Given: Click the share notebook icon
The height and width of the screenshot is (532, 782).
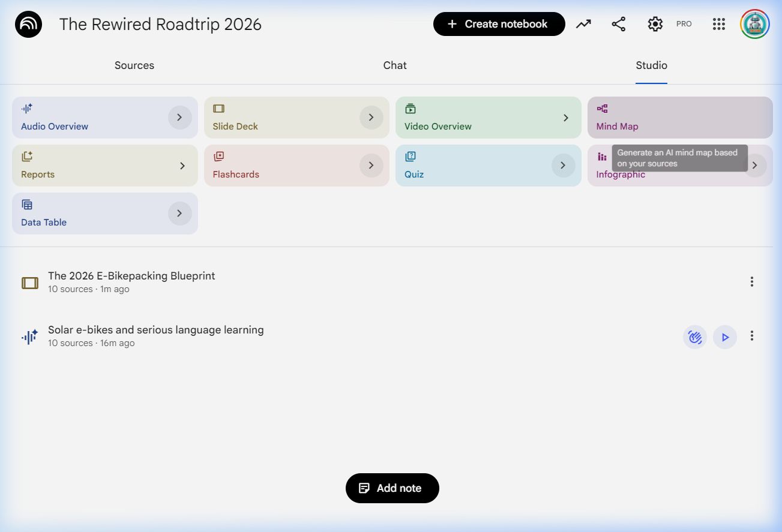Looking at the screenshot, I should (x=618, y=24).
